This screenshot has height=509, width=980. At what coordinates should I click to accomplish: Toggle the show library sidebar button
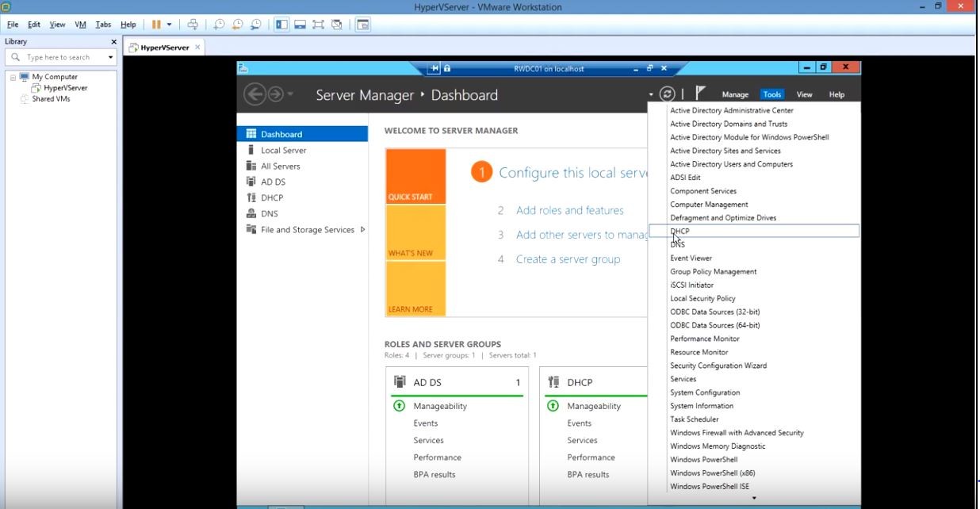[x=281, y=25]
